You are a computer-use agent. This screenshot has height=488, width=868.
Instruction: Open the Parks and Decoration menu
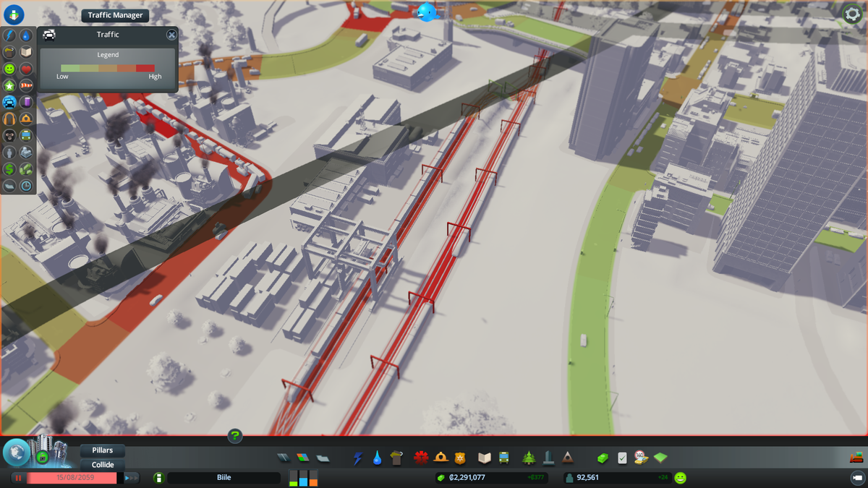529,458
